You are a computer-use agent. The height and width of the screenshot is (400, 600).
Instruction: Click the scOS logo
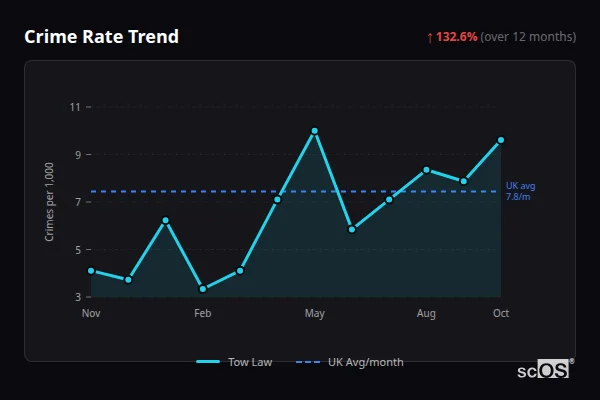click(x=545, y=369)
